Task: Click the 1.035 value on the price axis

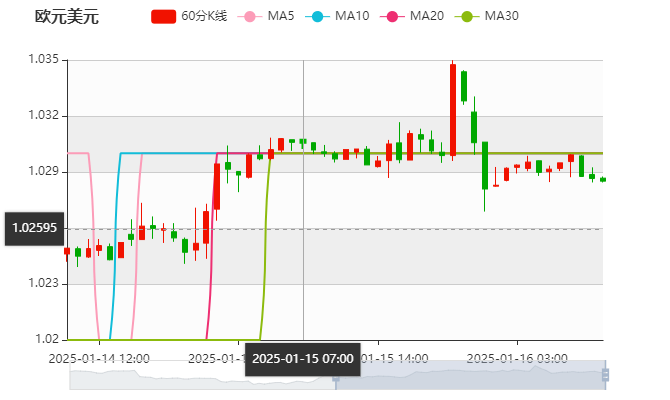Action: (x=46, y=60)
